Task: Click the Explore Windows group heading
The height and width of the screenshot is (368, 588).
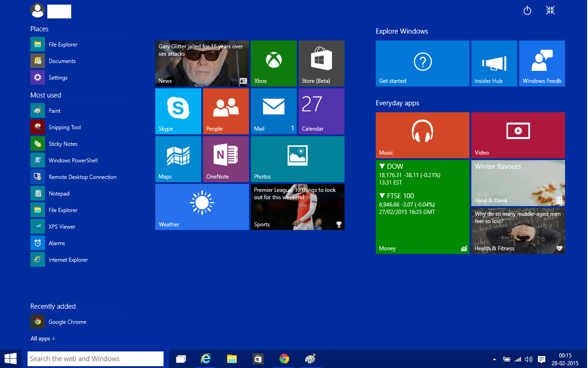Action: pyautogui.click(x=402, y=31)
